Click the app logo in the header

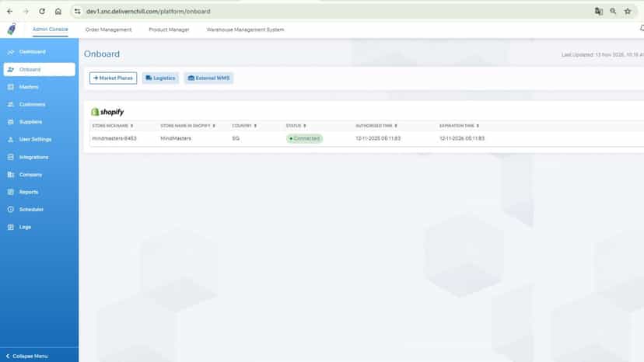[x=12, y=30]
